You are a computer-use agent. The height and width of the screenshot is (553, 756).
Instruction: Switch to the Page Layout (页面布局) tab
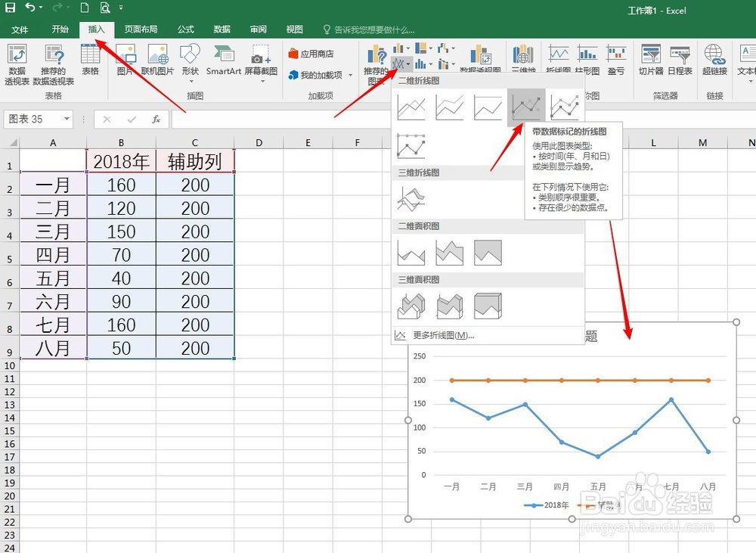141,30
